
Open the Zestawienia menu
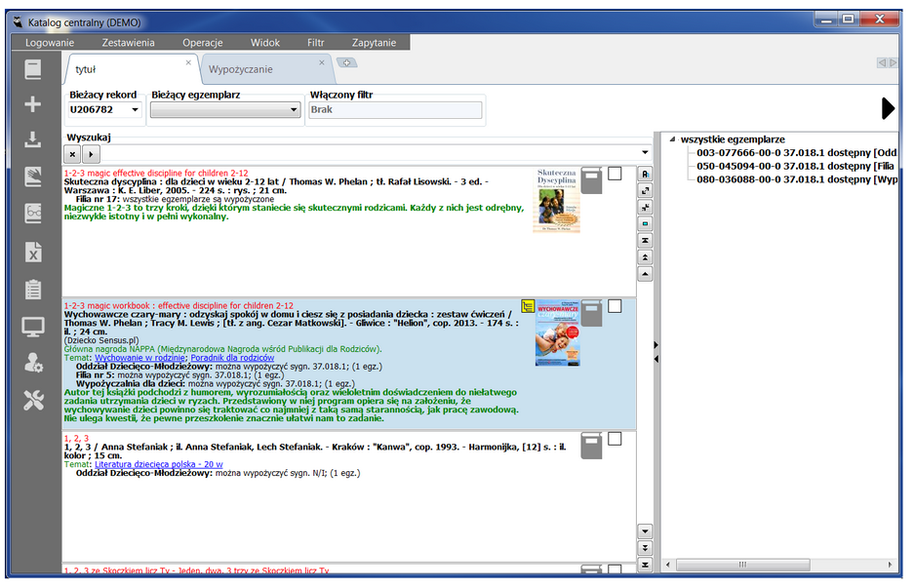click(x=128, y=43)
